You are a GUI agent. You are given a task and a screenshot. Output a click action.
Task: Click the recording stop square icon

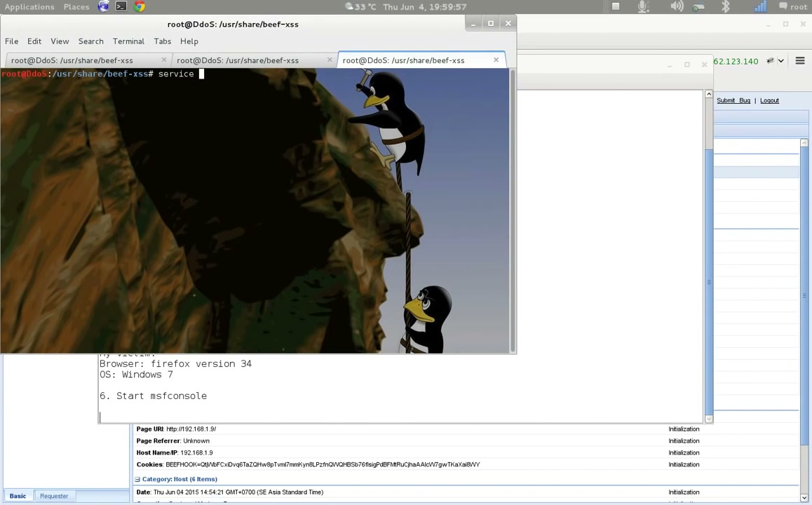[616, 6]
